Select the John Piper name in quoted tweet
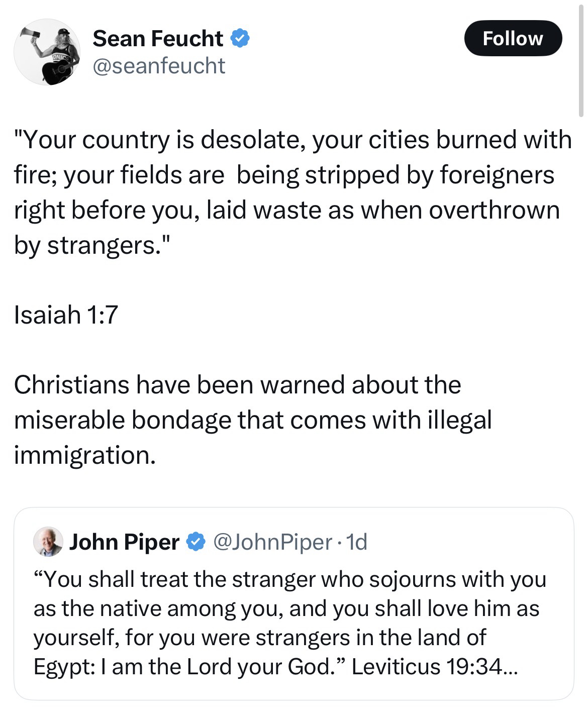 124,542
